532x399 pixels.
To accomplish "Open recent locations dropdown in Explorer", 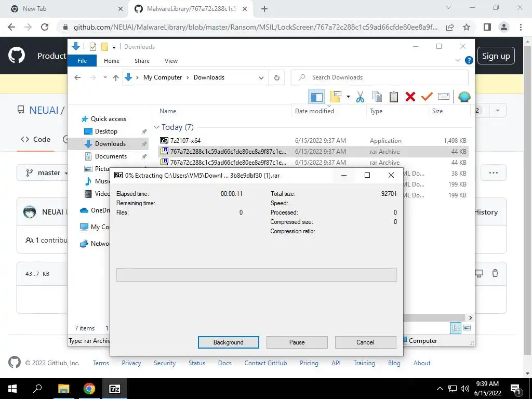I will pyautogui.click(x=105, y=77).
